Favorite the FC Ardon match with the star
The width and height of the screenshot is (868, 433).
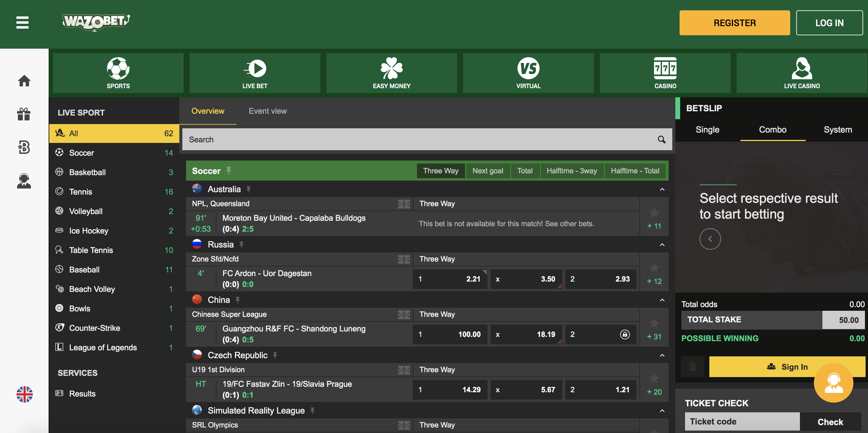tap(654, 268)
